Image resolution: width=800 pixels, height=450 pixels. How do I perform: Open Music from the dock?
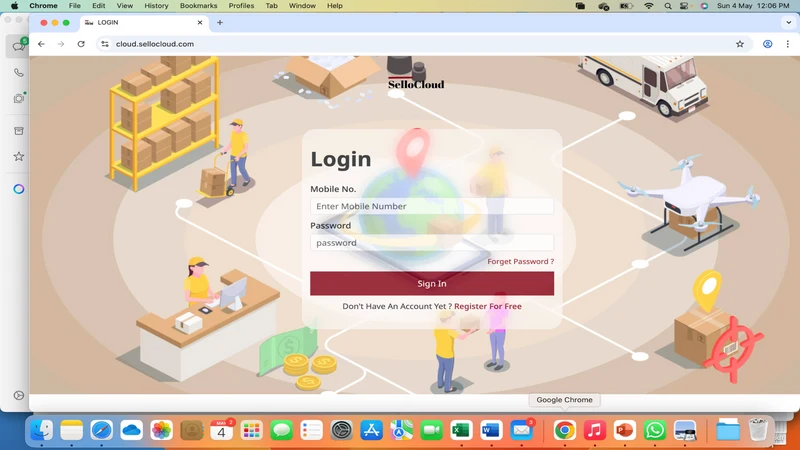tap(595, 430)
